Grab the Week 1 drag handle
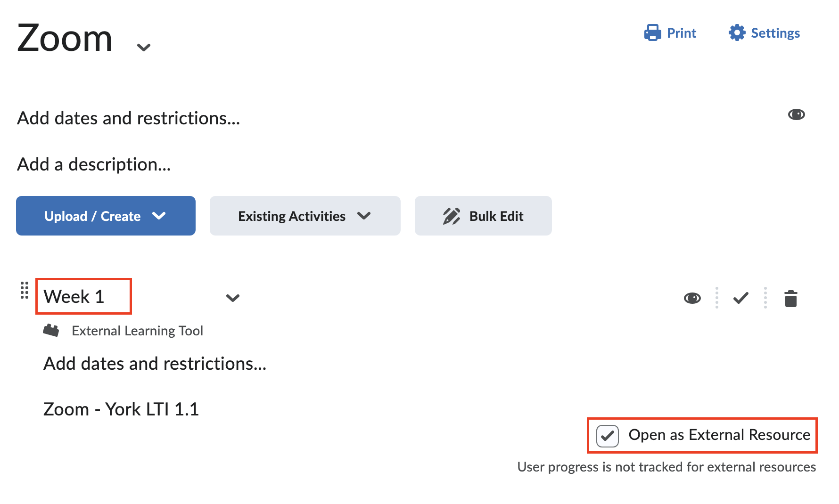 point(25,291)
